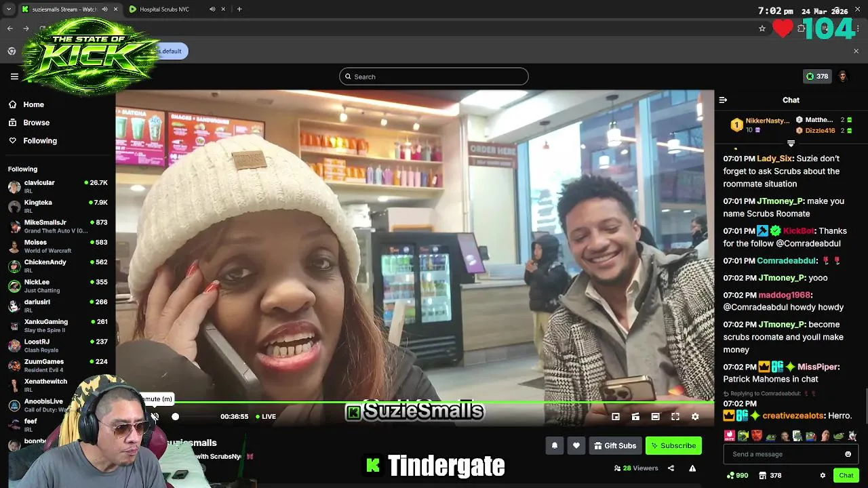Click the Gift Subs button
The width and height of the screenshot is (868, 488).
(615, 445)
